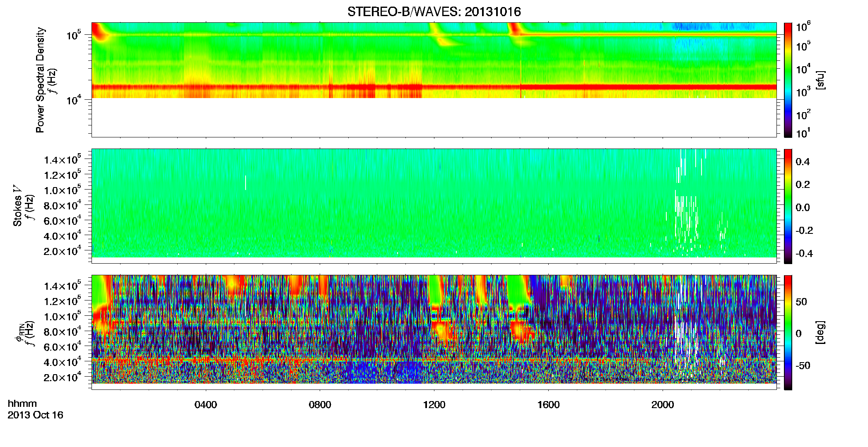The width and height of the screenshot is (868, 447).
Task: Click the 0.2 label on Stokes color bar
Action: click(803, 185)
